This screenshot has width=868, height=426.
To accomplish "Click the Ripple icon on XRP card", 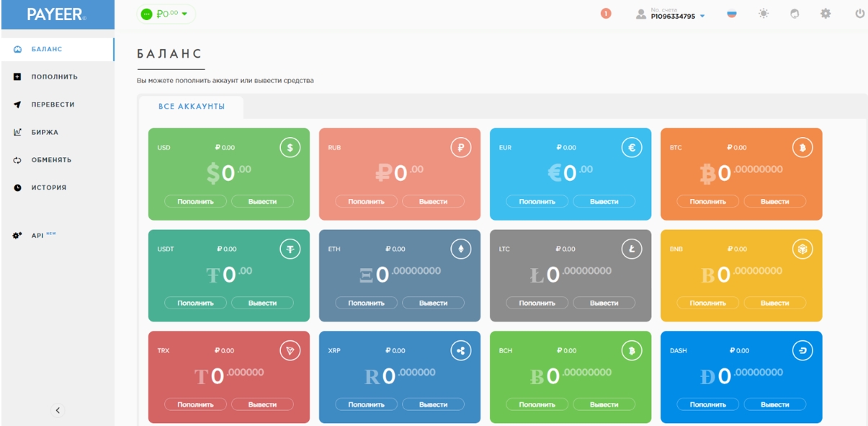I will click(460, 351).
